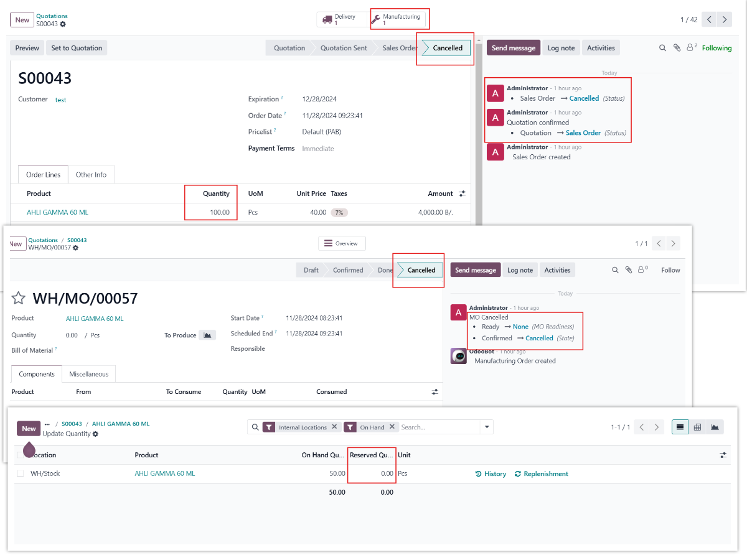Click the stock search input field

coord(439,427)
